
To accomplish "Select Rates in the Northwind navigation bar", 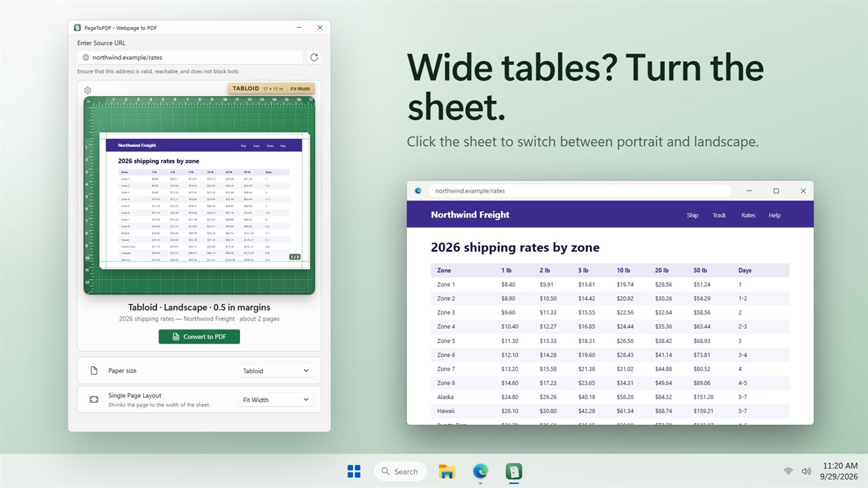I will [x=748, y=216].
